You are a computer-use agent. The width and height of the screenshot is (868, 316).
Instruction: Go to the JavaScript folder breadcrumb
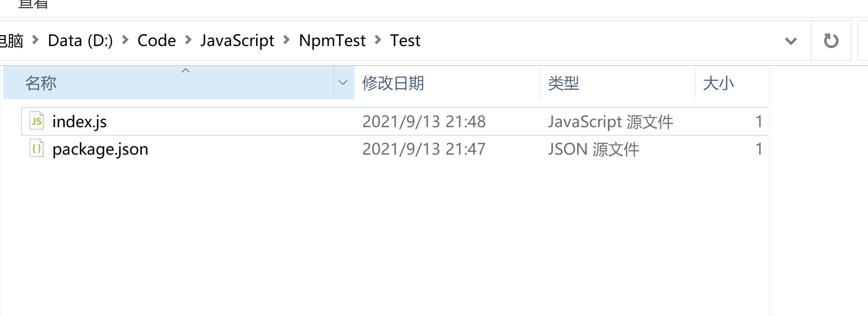click(237, 40)
